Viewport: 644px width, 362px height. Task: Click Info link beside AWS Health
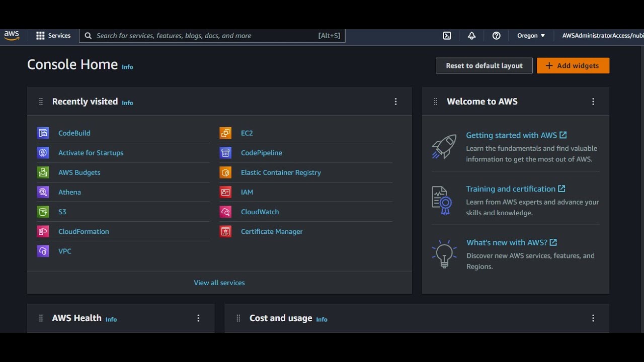pos(111,319)
